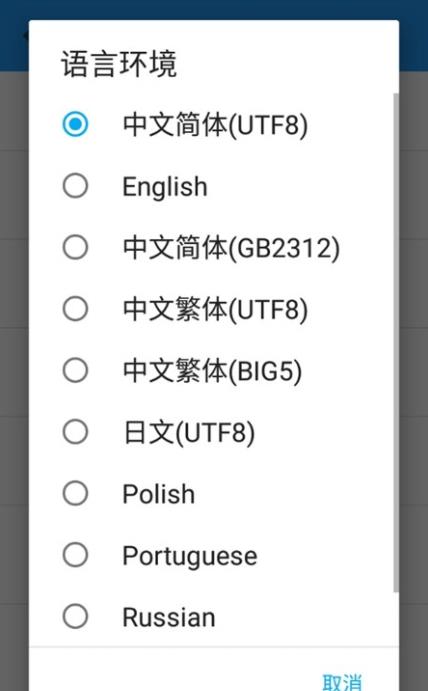Click the English language label text
The height and width of the screenshot is (691, 428).
165,187
